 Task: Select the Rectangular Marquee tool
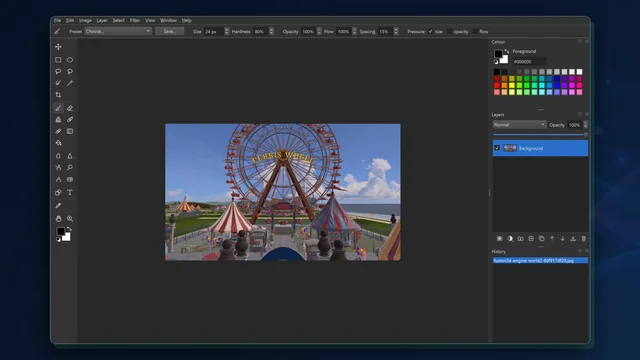[x=58, y=60]
